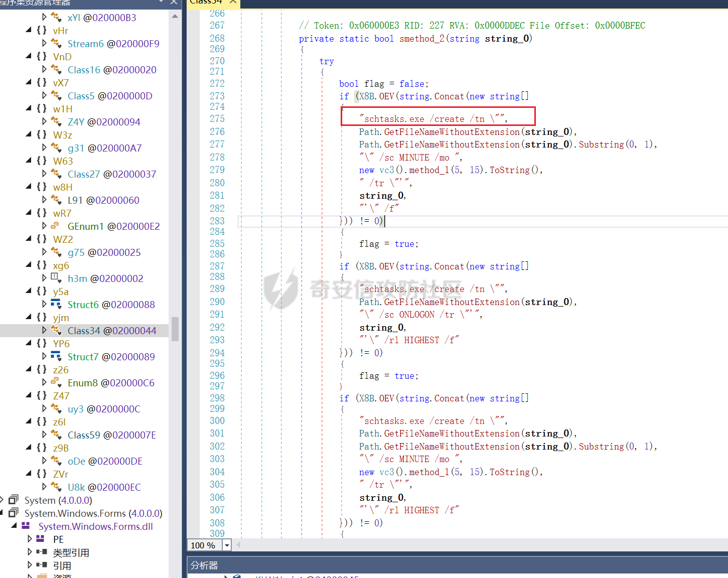
Task: Select the 引用 tree item
Action: pyautogui.click(x=62, y=565)
